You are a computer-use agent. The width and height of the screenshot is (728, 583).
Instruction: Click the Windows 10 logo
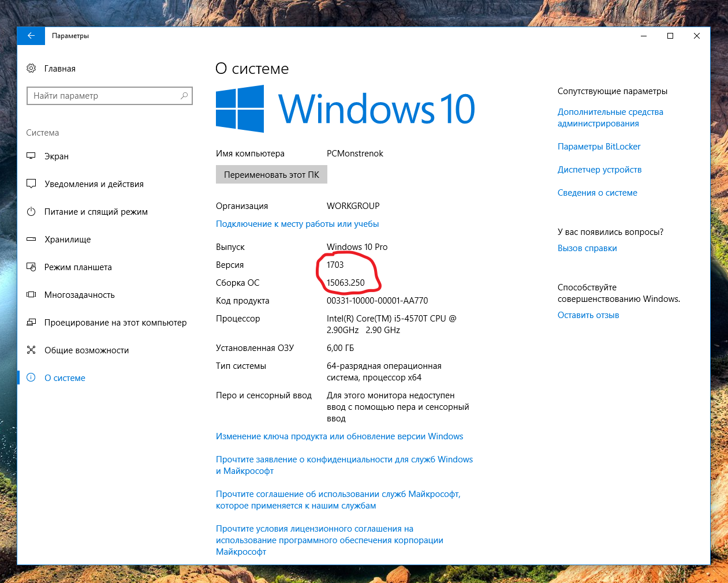click(x=345, y=109)
